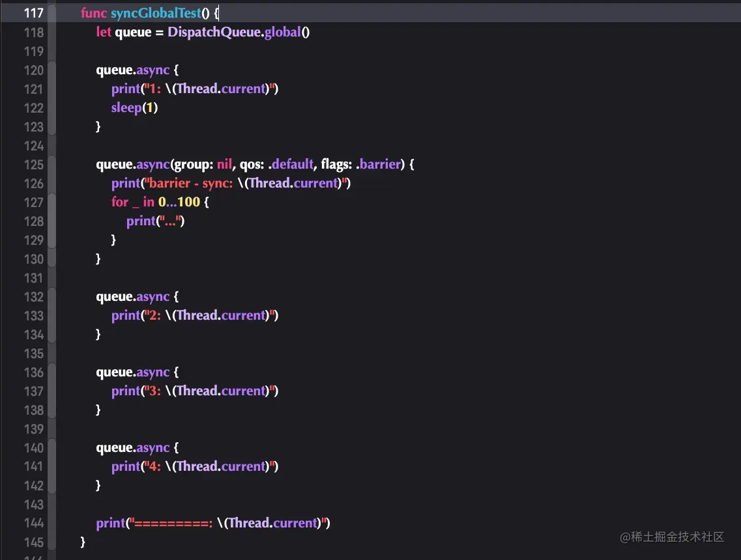Place cursor on sleep(1) call
The image size is (741, 560).
coord(134,107)
